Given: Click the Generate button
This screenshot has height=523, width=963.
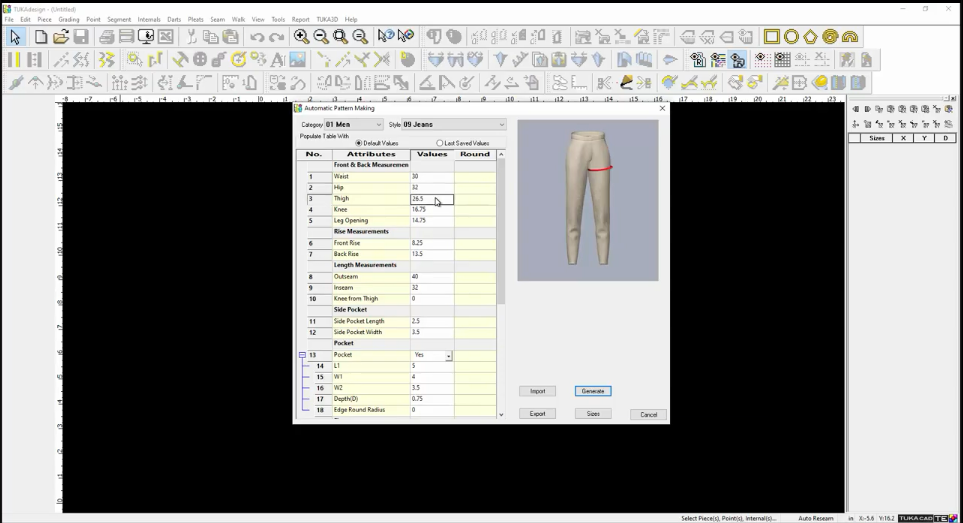Looking at the screenshot, I should [x=593, y=391].
